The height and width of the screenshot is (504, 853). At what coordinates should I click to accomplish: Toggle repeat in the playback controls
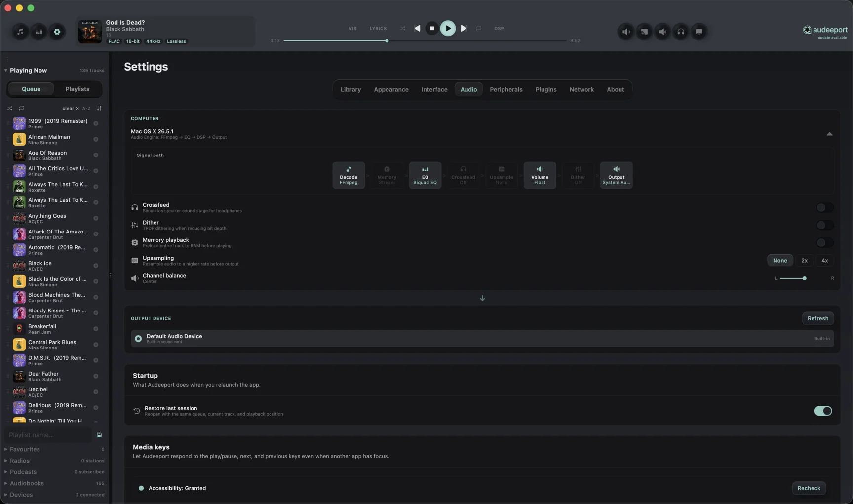coord(478,29)
